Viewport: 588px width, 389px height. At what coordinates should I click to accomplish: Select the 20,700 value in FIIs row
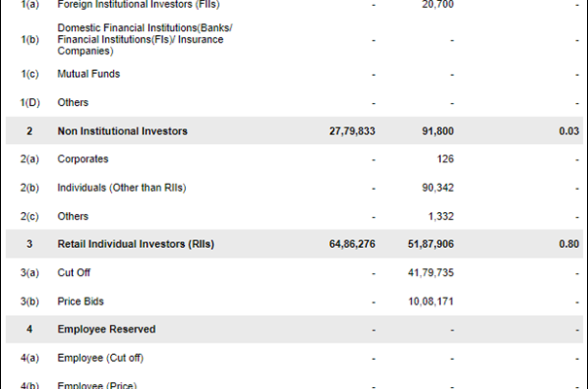click(438, 4)
